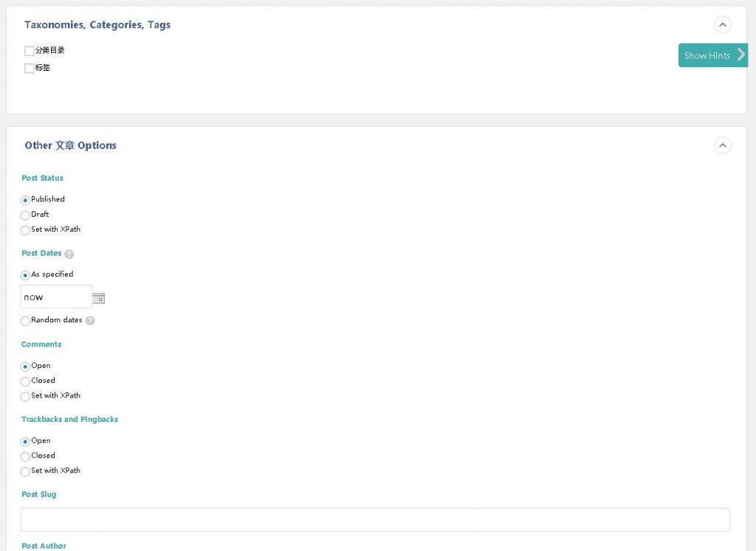Click the date input containing now
This screenshot has height=551, width=756.
coord(56,297)
